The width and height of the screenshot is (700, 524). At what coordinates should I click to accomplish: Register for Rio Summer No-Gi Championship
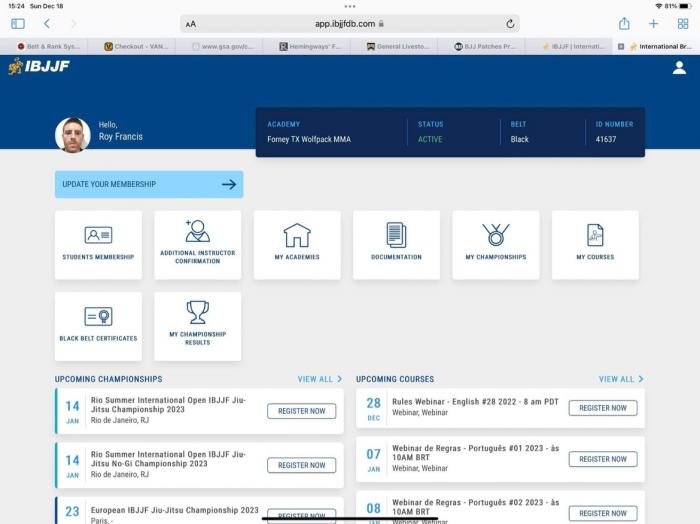click(301, 465)
